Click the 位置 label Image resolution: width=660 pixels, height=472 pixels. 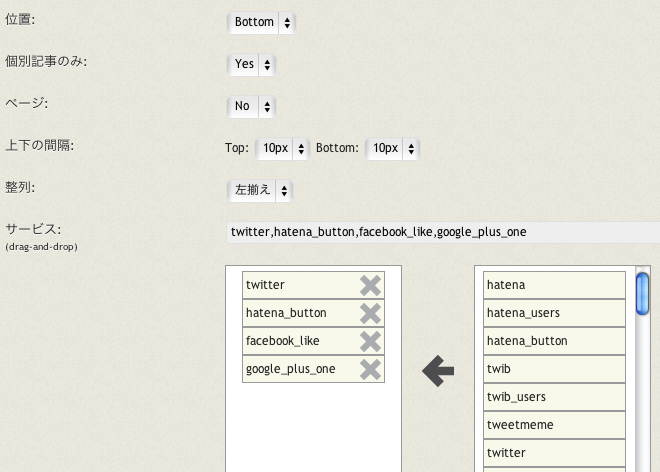click(x=20, y=20)
